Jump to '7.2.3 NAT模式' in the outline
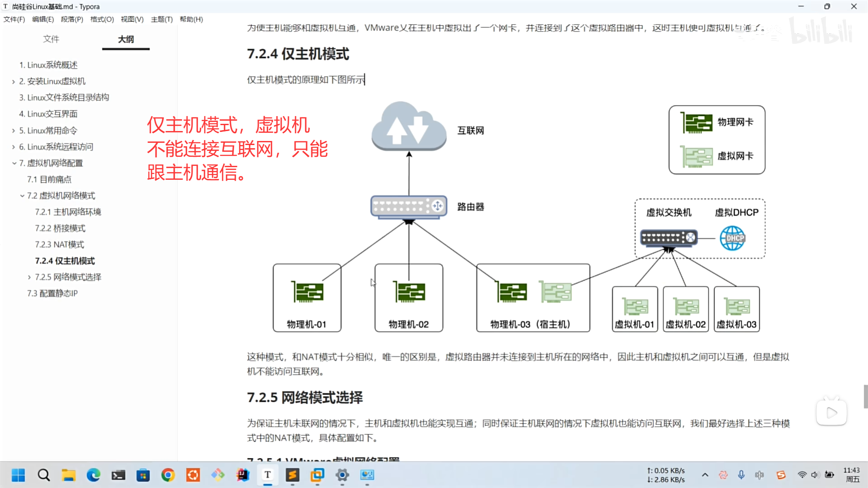The image size is (868, 488). [59, 244]
